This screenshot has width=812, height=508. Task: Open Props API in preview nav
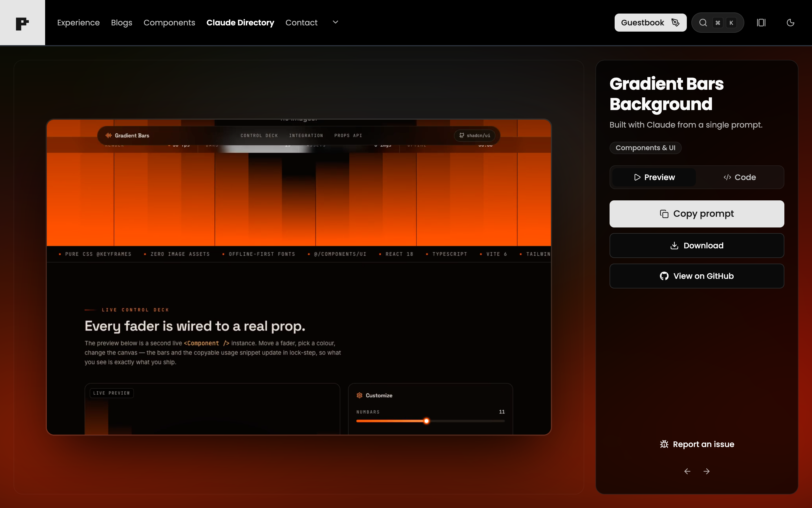point(348,135)
